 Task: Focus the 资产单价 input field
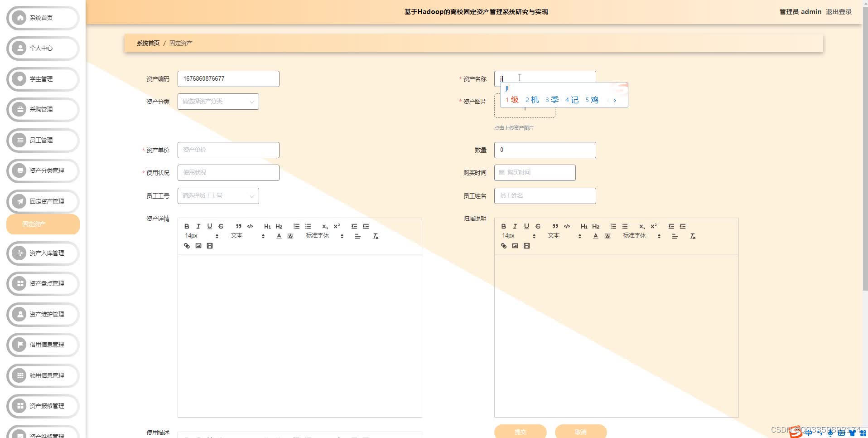pyautogui.click(x=228, y=150)
